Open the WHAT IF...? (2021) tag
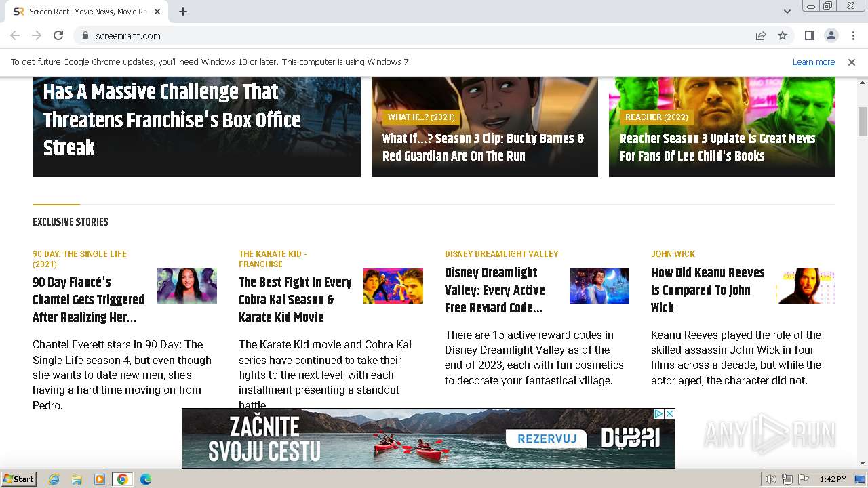 [421, 117]
